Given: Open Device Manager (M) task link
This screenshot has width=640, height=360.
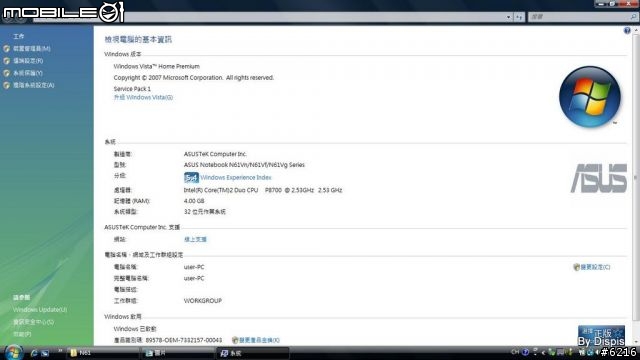Looking at the screenshot, I should tap(32, 49).
